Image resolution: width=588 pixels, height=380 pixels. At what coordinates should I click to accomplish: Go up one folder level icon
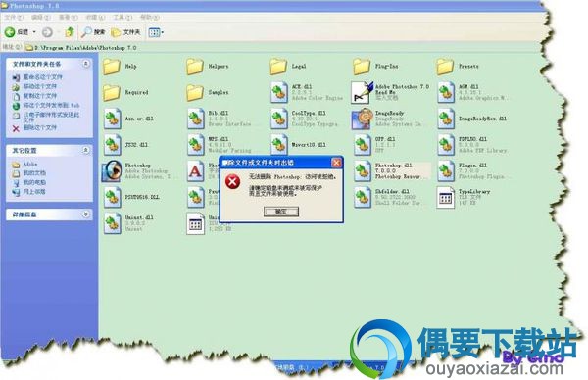click(70, 32)
